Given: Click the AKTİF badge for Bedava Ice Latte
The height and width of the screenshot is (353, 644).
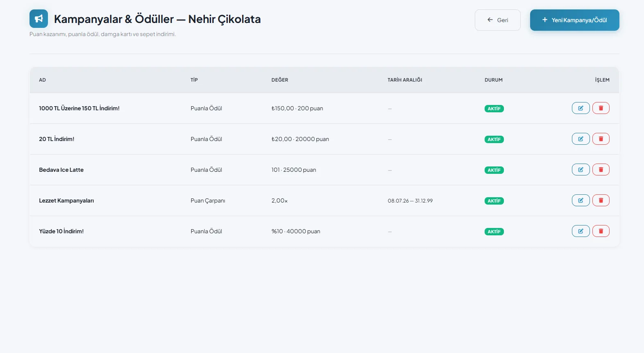Looking at the screenshot, I should coord(494,170).
